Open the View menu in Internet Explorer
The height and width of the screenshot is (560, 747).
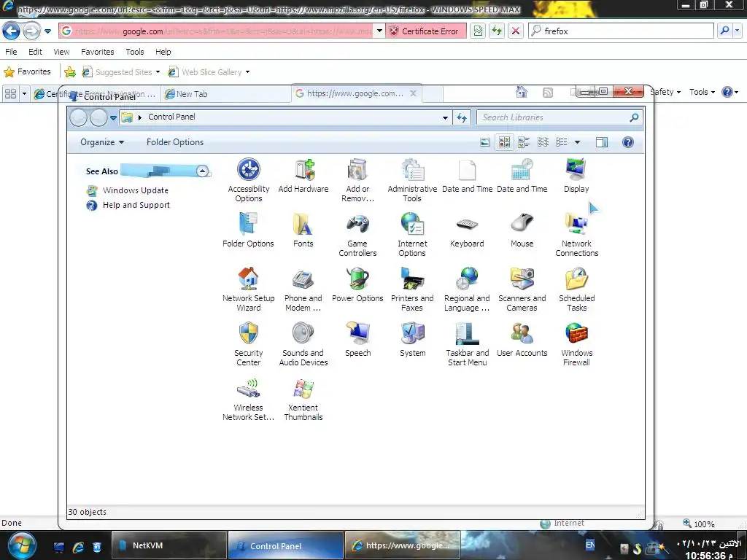[61, 52]
